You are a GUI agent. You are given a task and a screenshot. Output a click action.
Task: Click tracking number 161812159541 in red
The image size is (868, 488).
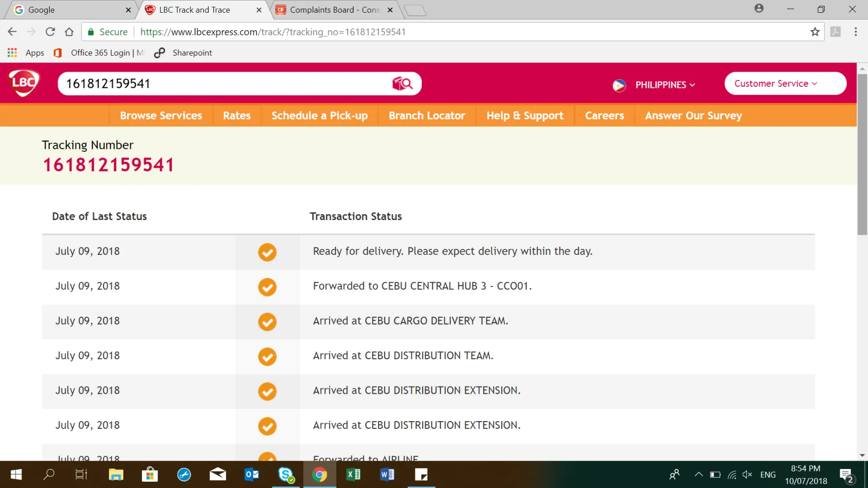pos(108,165)
